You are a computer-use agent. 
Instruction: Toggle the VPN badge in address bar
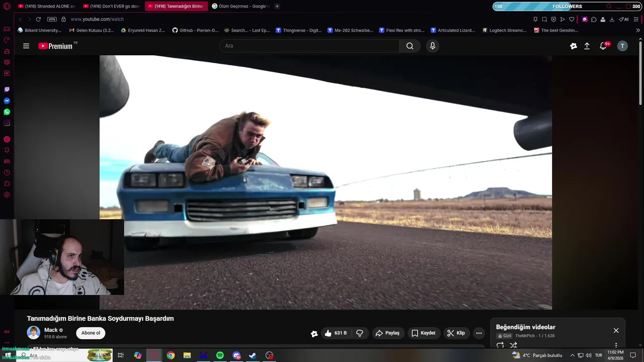[x=52, y=19]
